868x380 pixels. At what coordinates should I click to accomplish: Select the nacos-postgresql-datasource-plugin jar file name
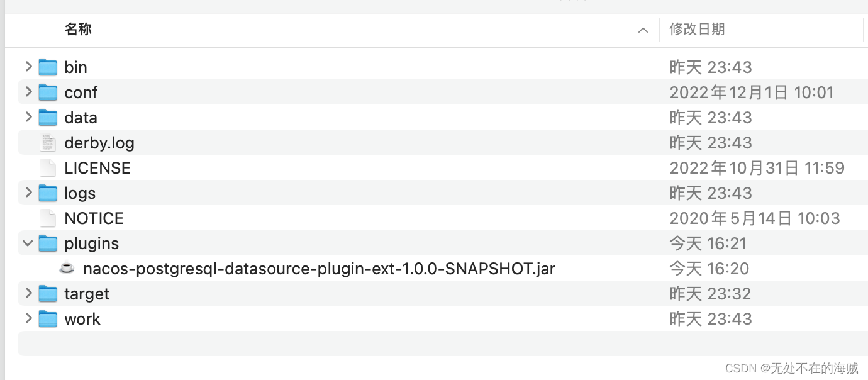tap(319, 269)
